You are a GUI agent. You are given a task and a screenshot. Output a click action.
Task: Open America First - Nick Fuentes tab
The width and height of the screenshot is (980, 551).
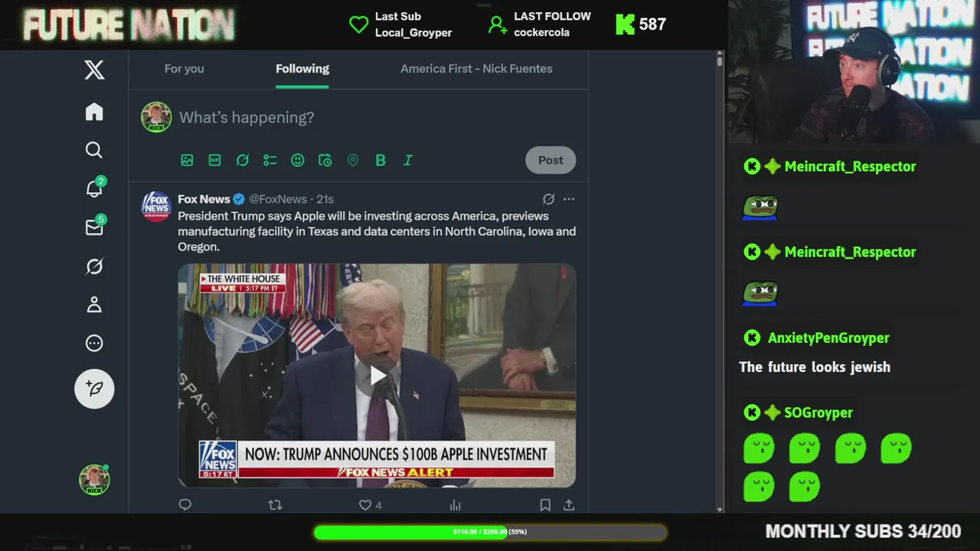[x=476, y=69]
